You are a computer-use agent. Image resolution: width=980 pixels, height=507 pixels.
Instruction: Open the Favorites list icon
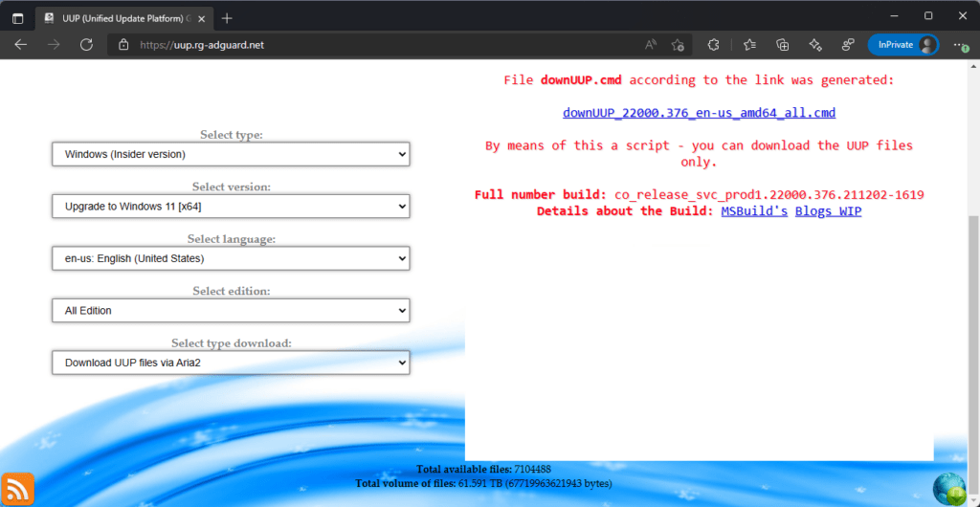click(750, 44)
